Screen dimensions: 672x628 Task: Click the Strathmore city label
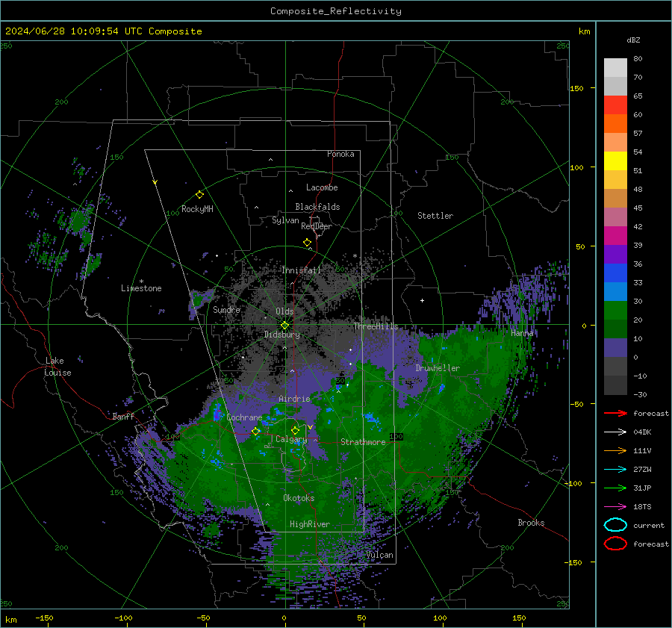(x=363, y=442)
